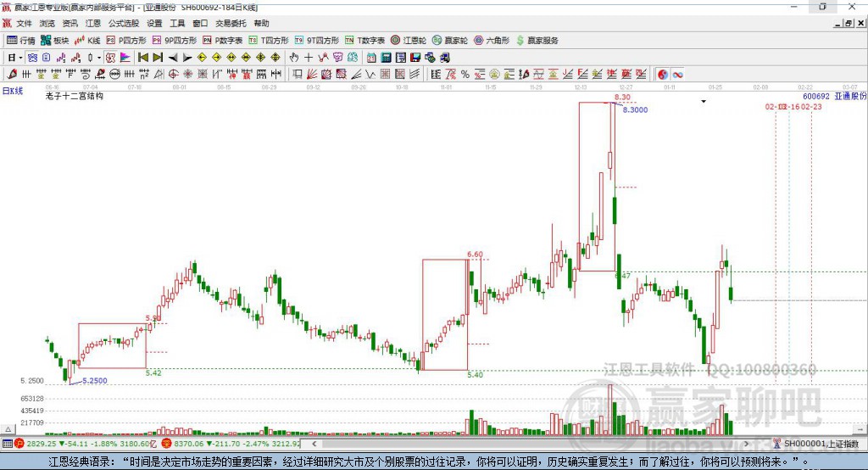Click the red save-disk toolbar icon

pyautogui.click(x=415, y=58)
